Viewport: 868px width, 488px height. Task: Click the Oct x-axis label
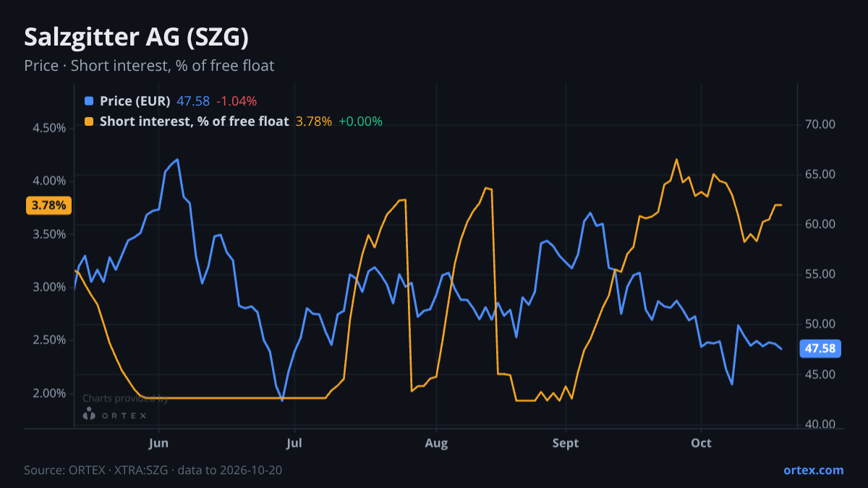click(x=701, y=442)
